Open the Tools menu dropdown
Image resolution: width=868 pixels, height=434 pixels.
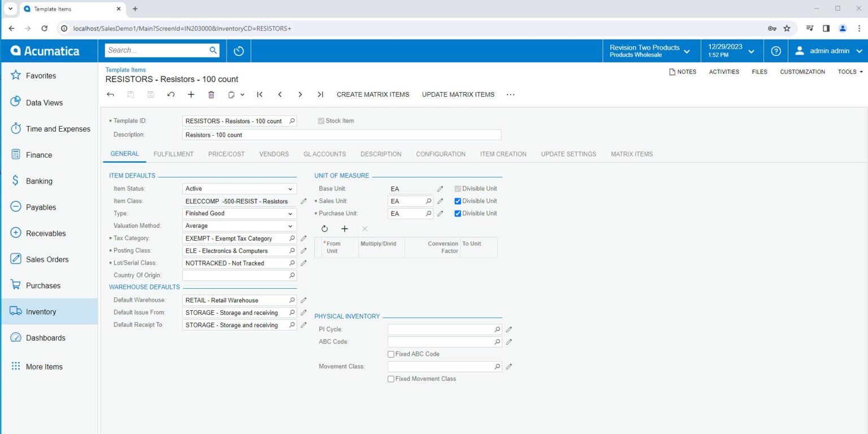850,72
